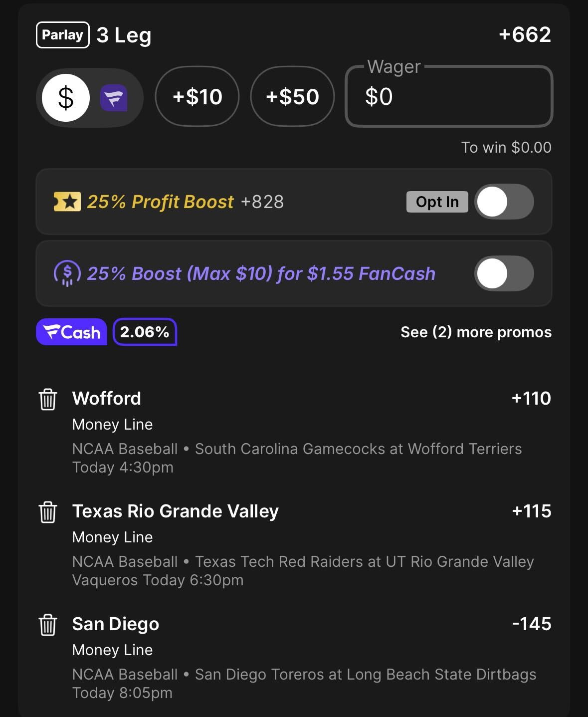
Task: Select the dollar cash currency icon
Action: 66,98
